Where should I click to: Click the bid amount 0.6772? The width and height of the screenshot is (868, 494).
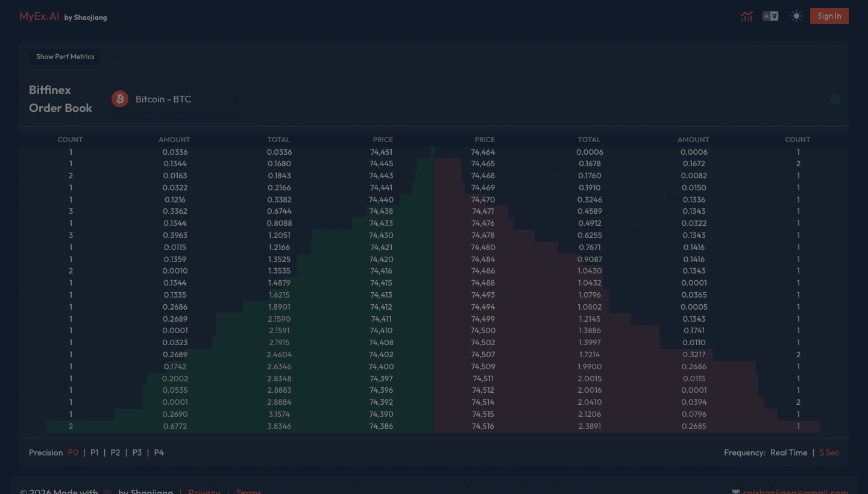coord(175,426)
